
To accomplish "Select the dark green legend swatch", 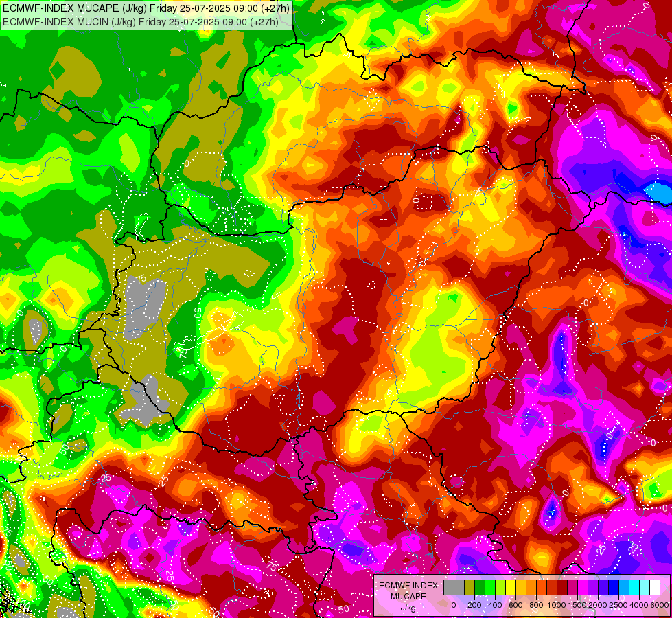I will click(480, 587).
